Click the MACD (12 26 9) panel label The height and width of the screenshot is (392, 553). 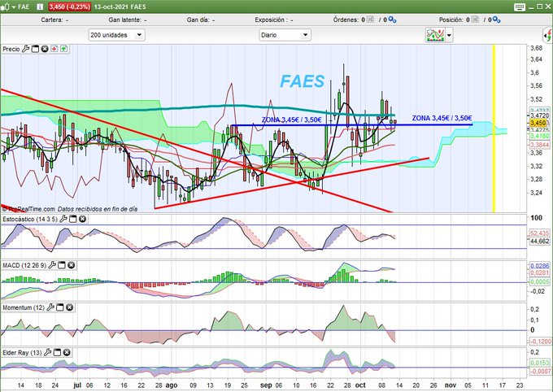(x=24, y=265)
